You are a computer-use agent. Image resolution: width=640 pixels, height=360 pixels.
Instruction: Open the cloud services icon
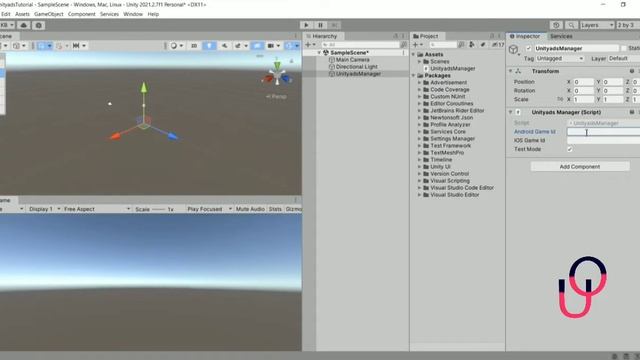[x=24, y=25]
